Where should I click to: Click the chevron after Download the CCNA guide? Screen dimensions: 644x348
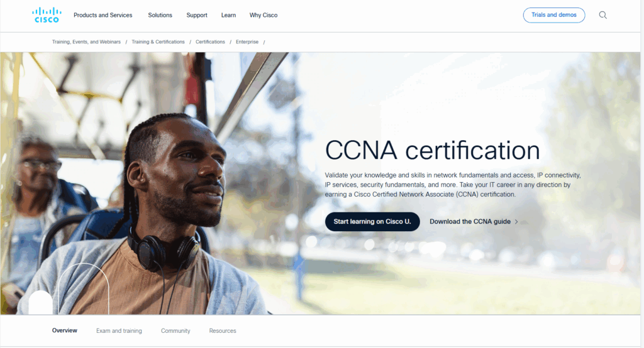(x=516, y=222)
